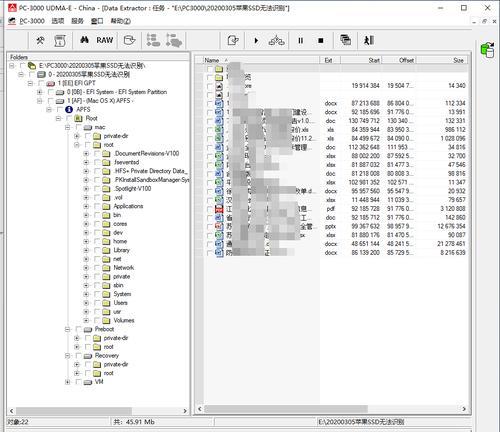The image size is (500, 432).
Task: Open the PC-3000 menu
Action: tap(32, 21)
